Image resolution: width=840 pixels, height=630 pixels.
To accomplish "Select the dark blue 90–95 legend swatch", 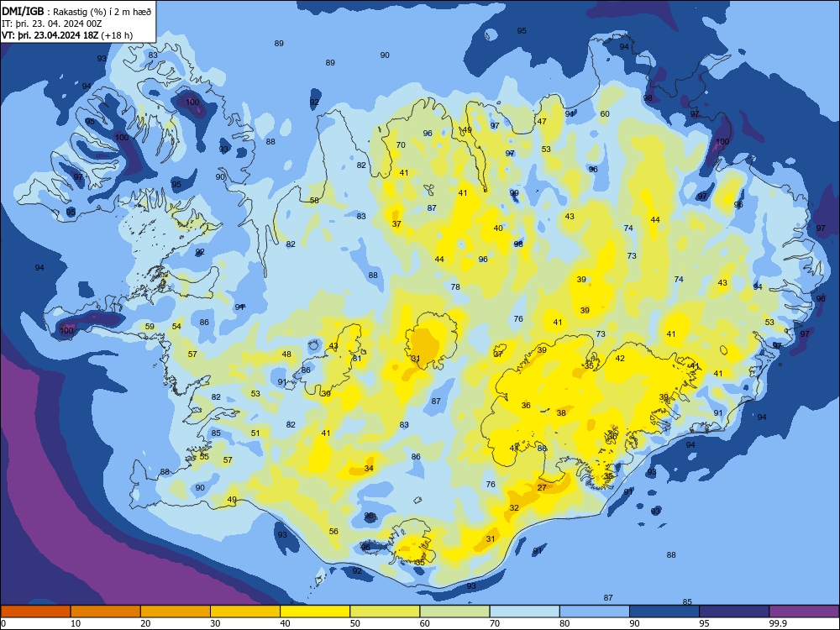I will point(664,612).
